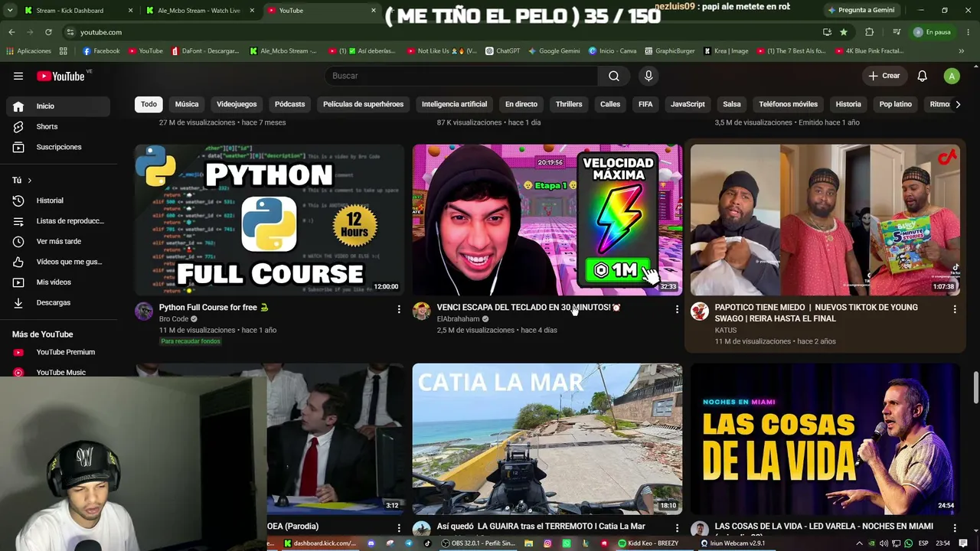Click the taskbar clock showing 23:54
The width and height of the screenshot is (980, 551).
(x=943, y=543)
